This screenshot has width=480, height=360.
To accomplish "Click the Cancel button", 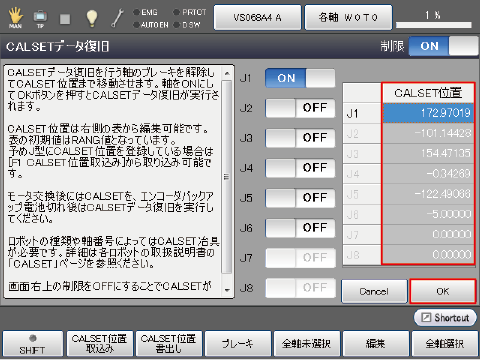I will tap(374, 291).
